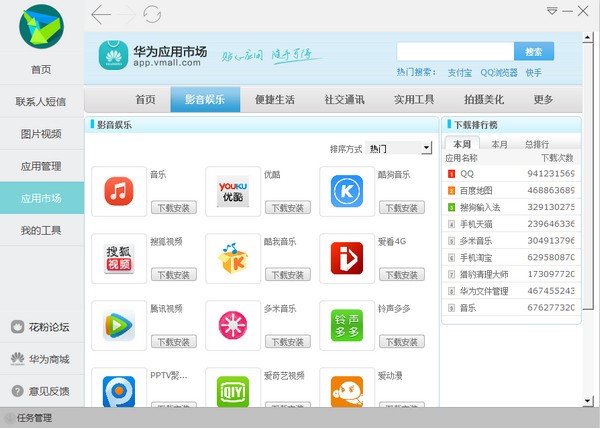This screenshot has width=601, height=430.
Task: Click 下载安装 for 音乐
Action: [174, 208]
